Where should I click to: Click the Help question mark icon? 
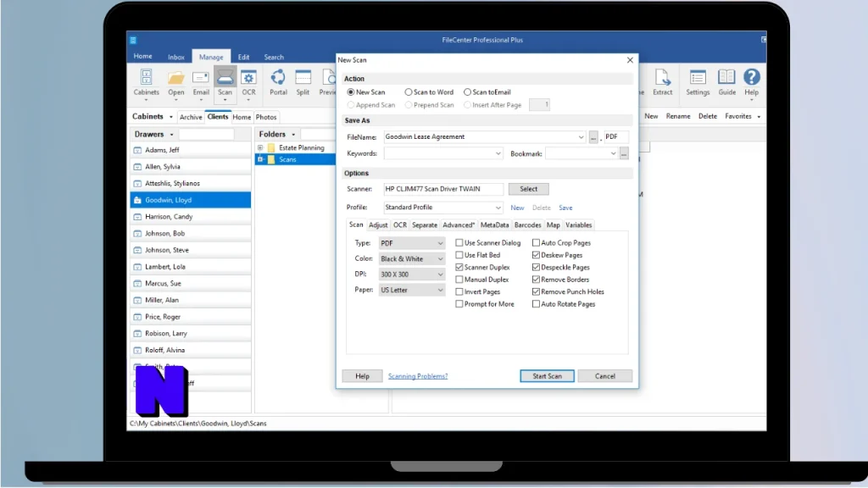coord(751,77)
